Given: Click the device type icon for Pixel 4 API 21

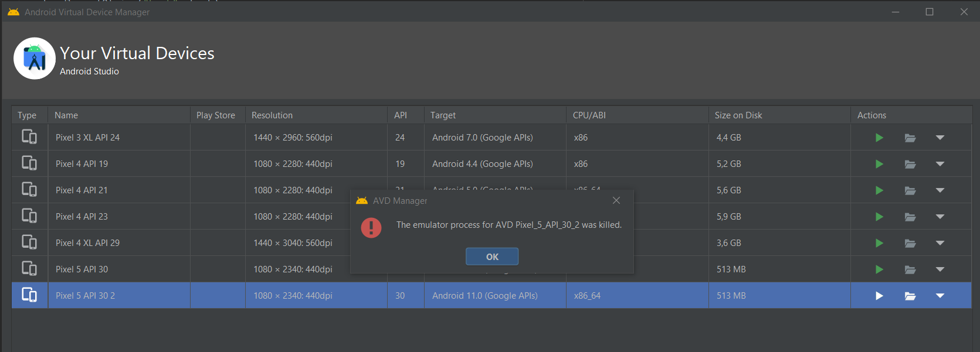Looking at the screenshot, I should click(x=29, y=190).
